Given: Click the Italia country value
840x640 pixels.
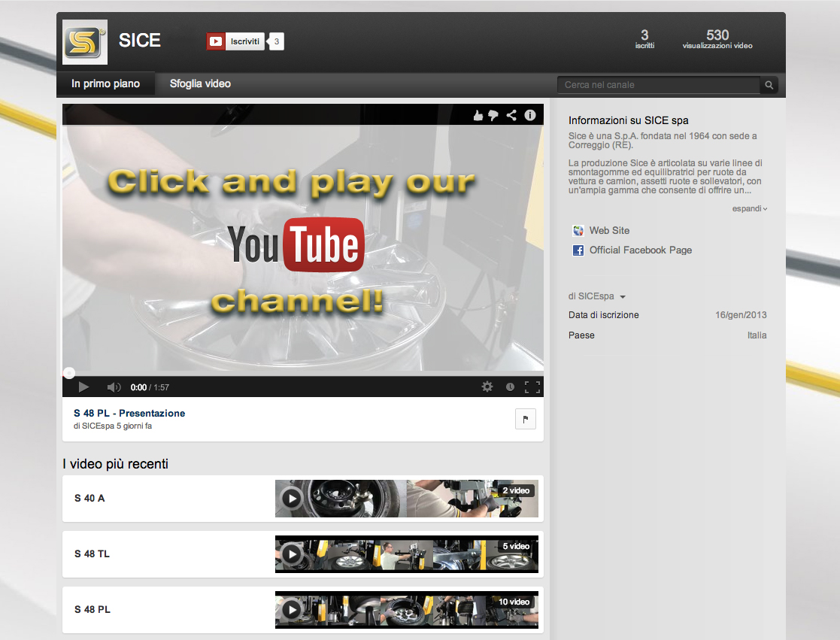Looking at the screenshot, I should 757,335.
